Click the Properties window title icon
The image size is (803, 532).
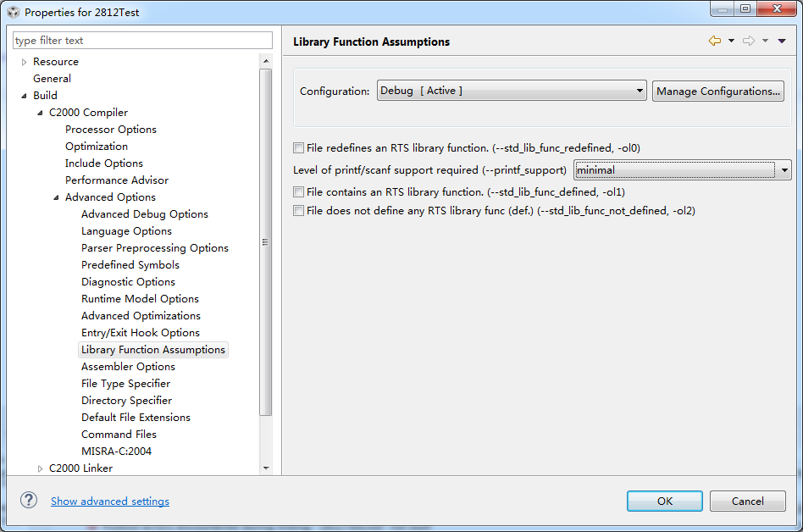tap(14, 12)
